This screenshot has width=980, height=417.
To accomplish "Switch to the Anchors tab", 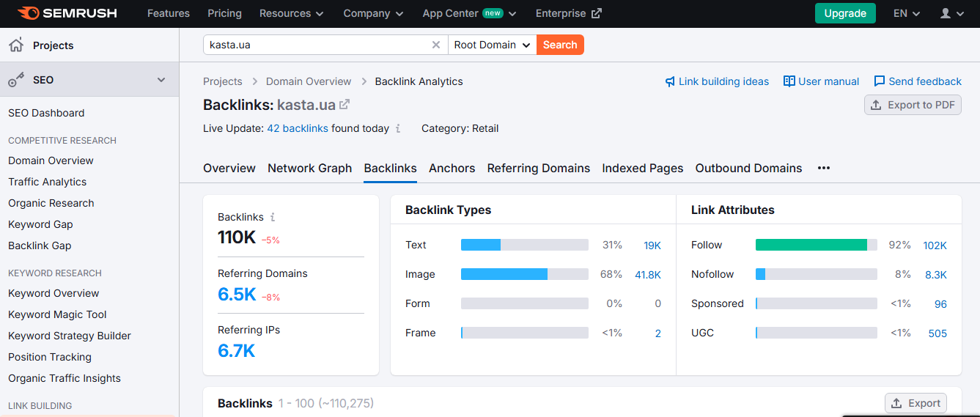I will click(452, 168).
